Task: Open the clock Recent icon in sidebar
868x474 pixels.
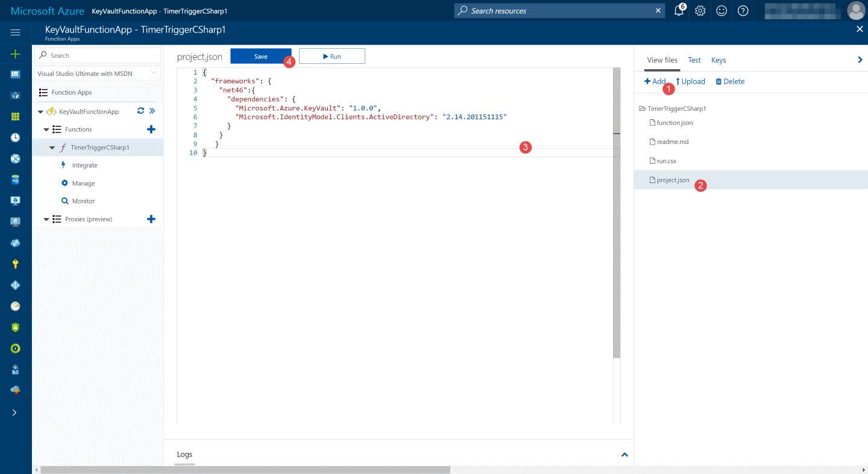Action: click(16, 137)
